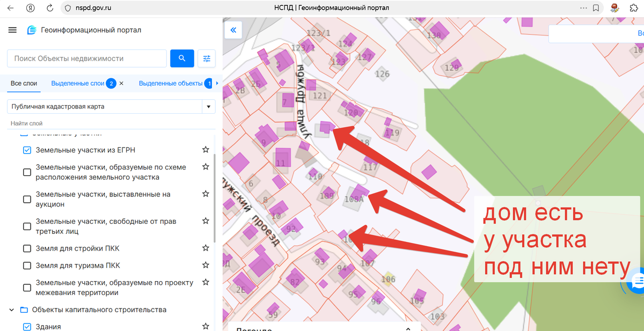Click parcel number 126 on the map
644x331 pixels.
point(382,74)
